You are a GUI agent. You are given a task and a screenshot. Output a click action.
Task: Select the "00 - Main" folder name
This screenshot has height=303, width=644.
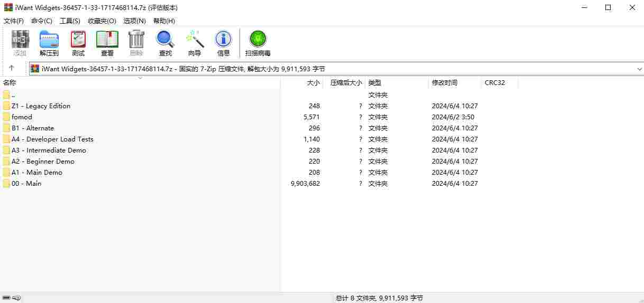coord(26,184)
